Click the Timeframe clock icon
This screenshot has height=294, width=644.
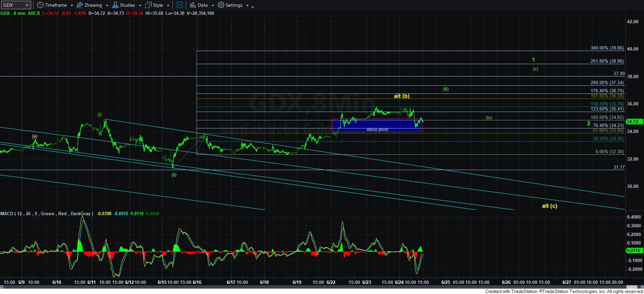coord(40,5)
